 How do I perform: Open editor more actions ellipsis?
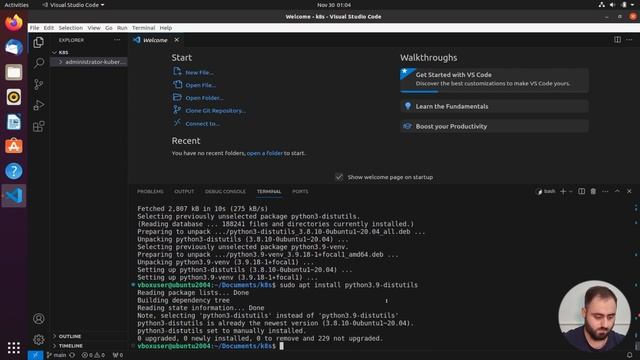click(x=629, y=40)
